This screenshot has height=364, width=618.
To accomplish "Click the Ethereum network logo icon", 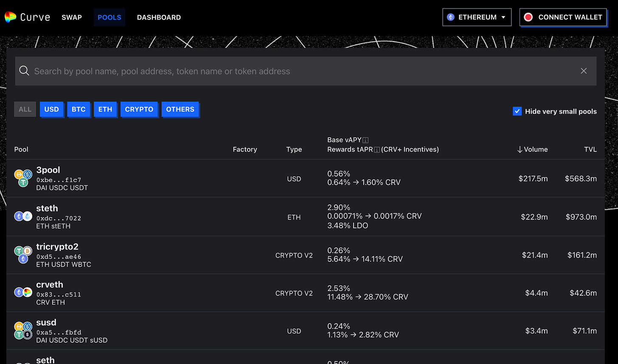I will pyautogui.click(x=451, y=17).
